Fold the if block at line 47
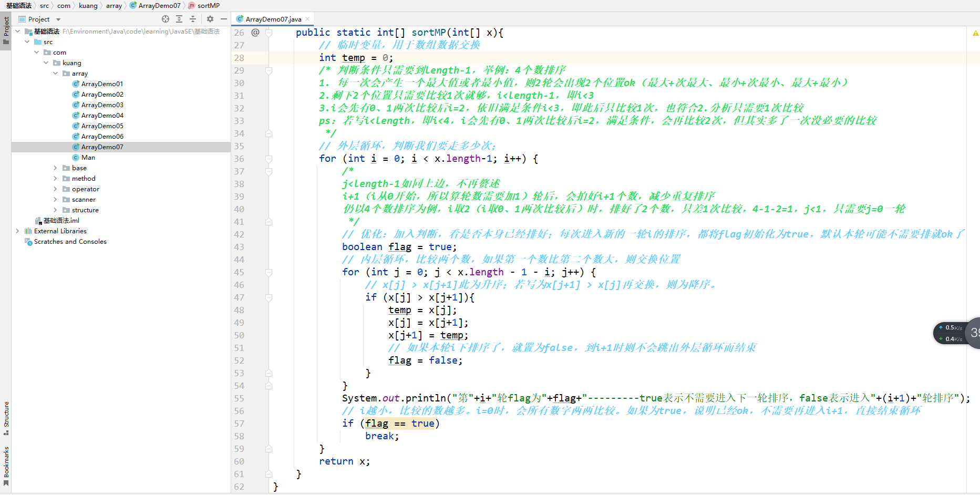The width and height of the screenshot is (980, 495). [x=269, y=297]
